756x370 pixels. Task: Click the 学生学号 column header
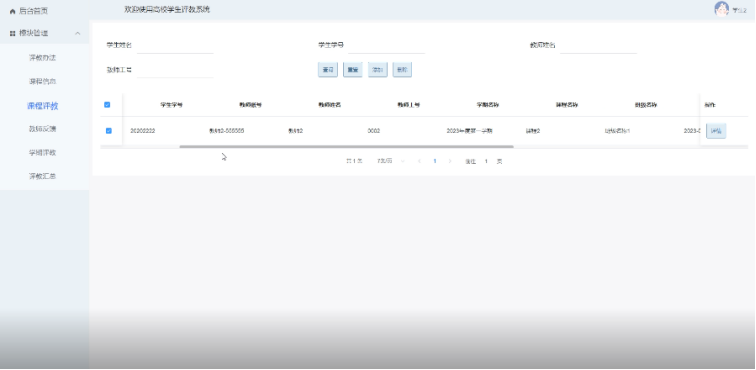[x=172, y=105]
